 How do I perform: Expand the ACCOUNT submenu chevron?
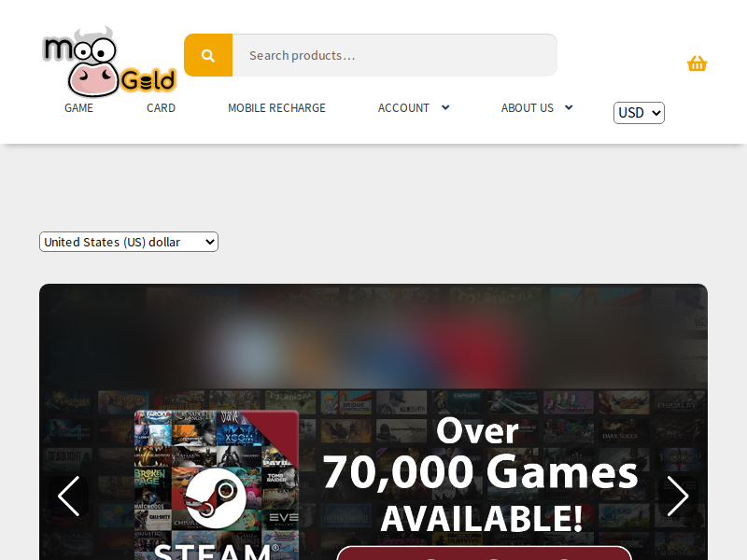tap(445, 107)
